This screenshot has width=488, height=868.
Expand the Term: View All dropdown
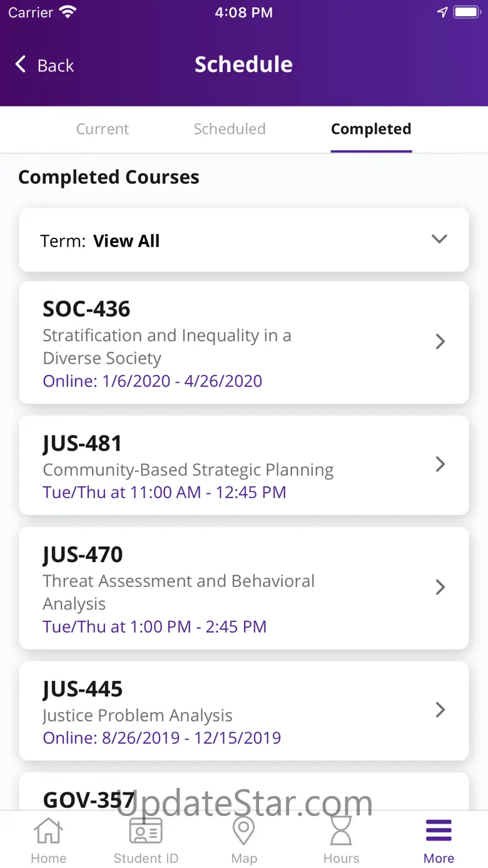(x=439, y=240)
